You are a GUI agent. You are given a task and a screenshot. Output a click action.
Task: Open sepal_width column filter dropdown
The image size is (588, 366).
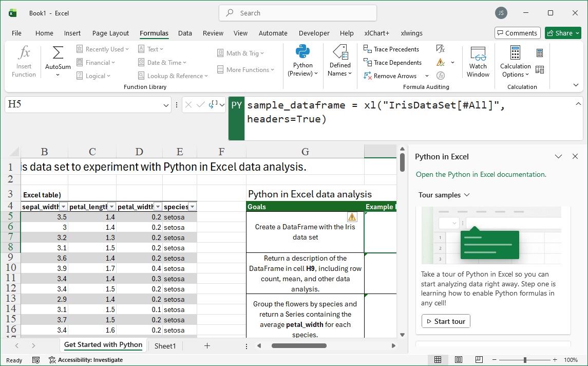(x=63, y=207)
